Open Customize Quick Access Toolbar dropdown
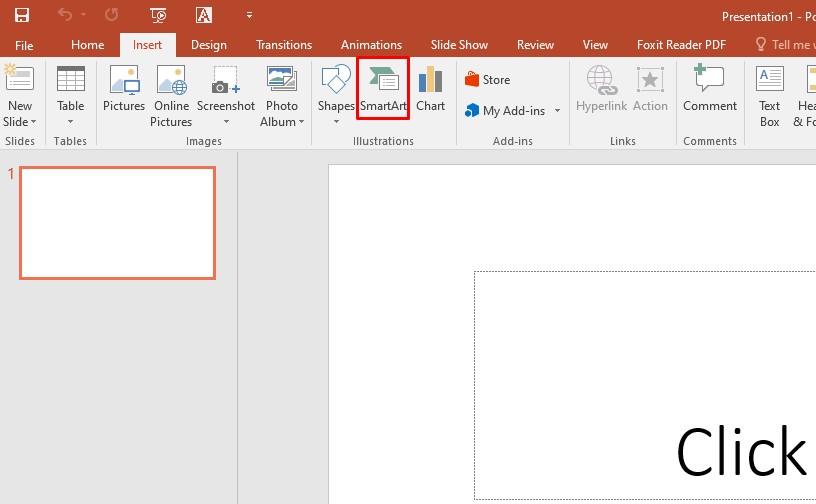 click(249, 15)
